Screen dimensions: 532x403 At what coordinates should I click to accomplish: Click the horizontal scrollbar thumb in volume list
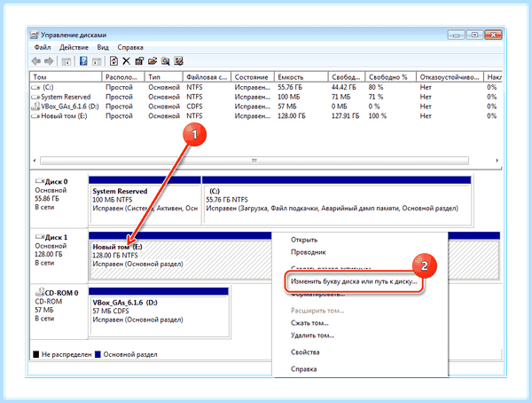point(254,161)
